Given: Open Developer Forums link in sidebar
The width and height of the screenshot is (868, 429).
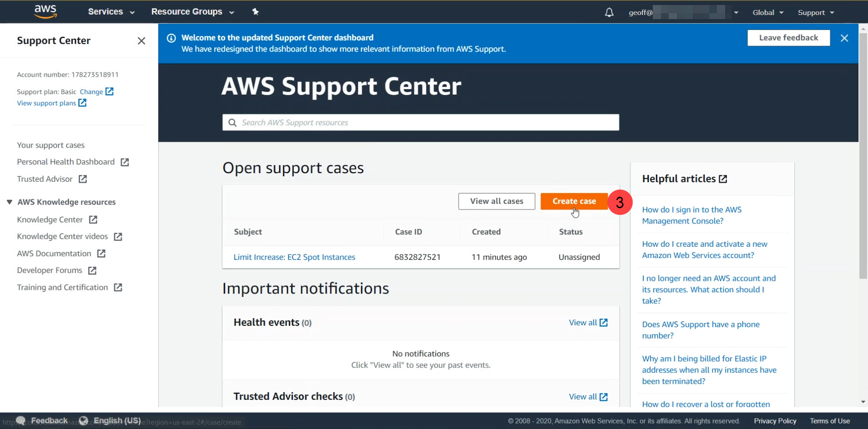Looking at the screenshot, I should coord(50,270).
